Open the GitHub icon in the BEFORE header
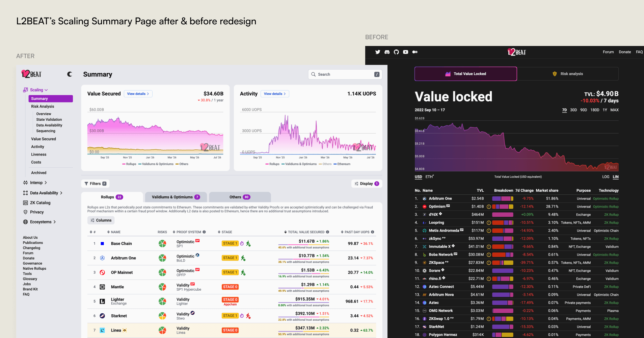Image resolution: width=644 pixels, height=338 pixels. click(396, 52)
